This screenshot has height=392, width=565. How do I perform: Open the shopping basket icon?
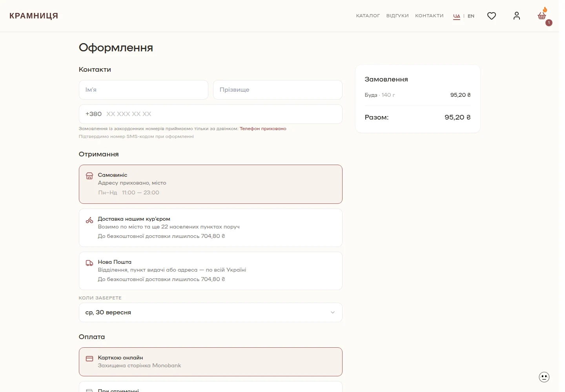point(542,16)
